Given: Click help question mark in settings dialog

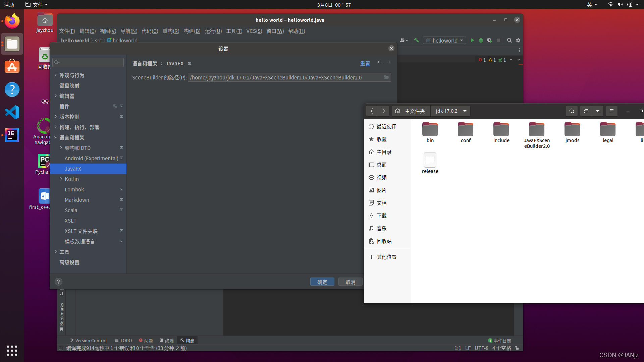Looking at the screenshot, I should [x=58, y=282].
